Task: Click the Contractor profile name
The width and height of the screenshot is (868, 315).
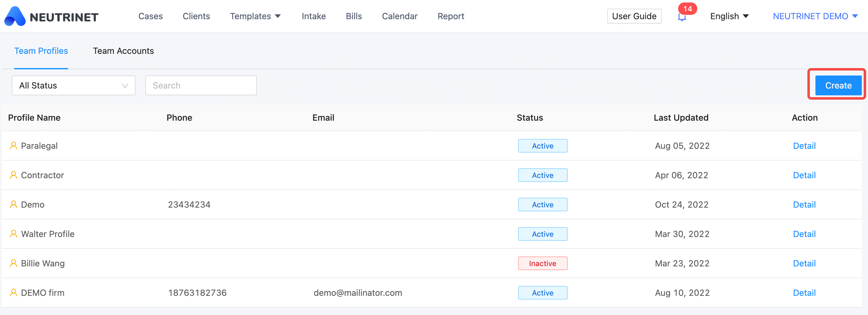Action: click(42, 175)
